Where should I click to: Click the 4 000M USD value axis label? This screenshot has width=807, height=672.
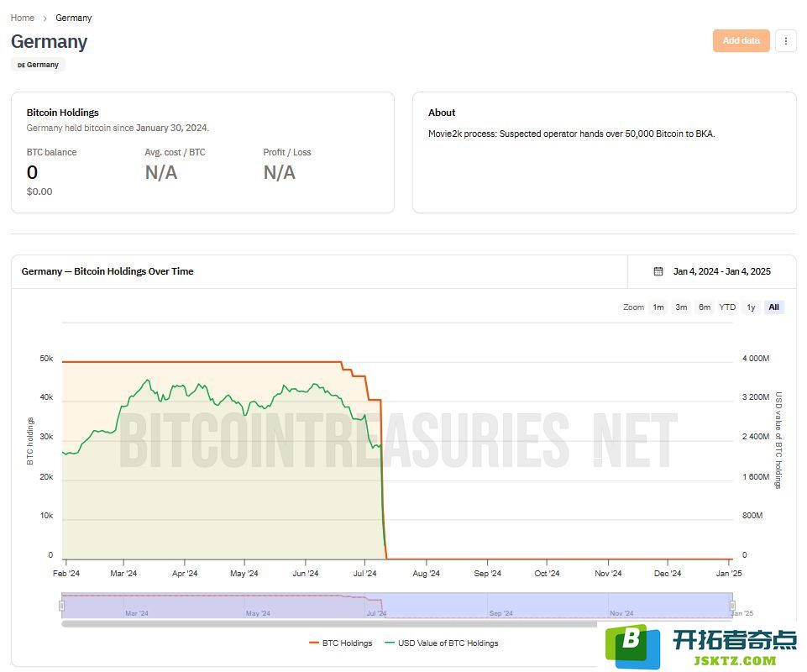tap(756, 359)
